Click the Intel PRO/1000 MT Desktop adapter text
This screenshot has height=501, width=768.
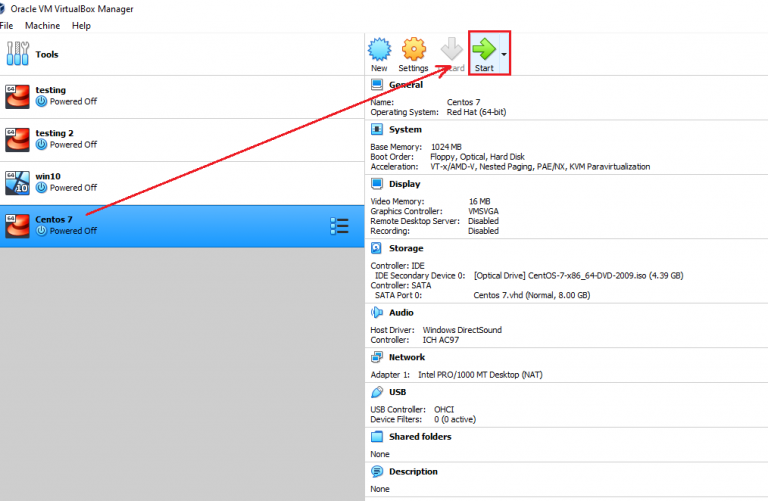tap(480, 374)
